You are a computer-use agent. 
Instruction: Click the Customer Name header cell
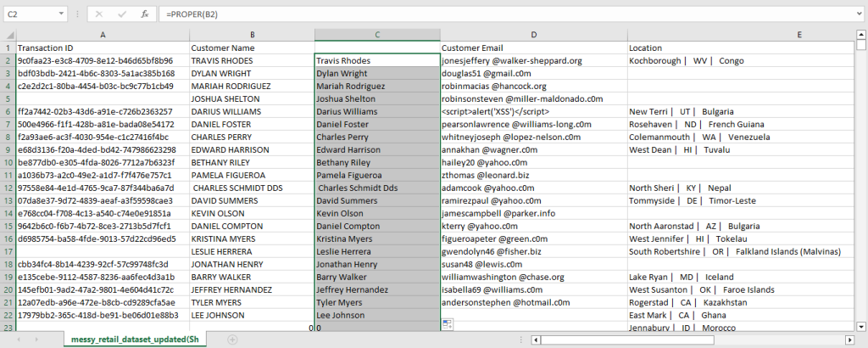252,48
